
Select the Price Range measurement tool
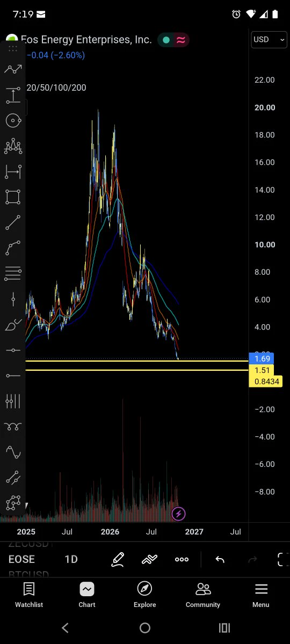coord(13,96)
